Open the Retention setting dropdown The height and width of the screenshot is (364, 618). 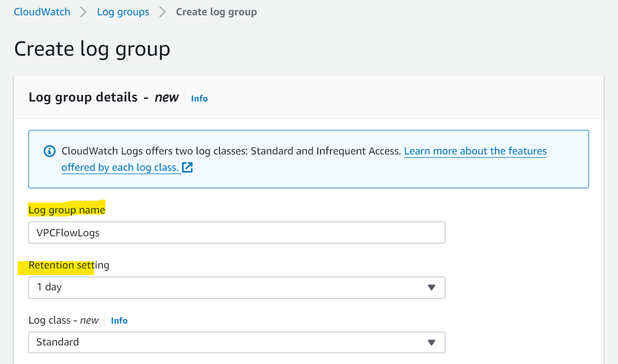(x=237, y=287)
